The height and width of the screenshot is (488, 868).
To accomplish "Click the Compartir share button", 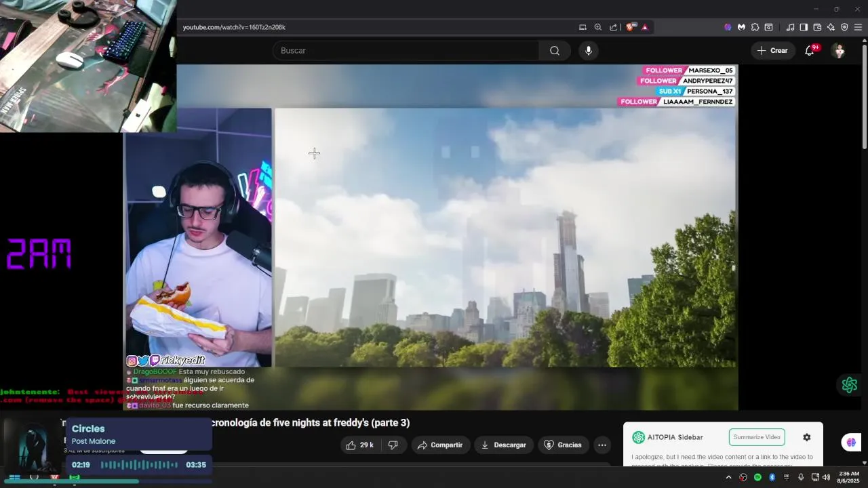I will pyautogui.click(x=441, y=445).
